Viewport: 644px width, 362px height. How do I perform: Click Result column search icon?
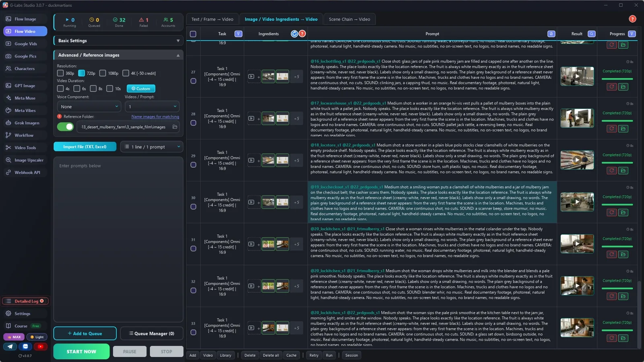coord(592,34)
